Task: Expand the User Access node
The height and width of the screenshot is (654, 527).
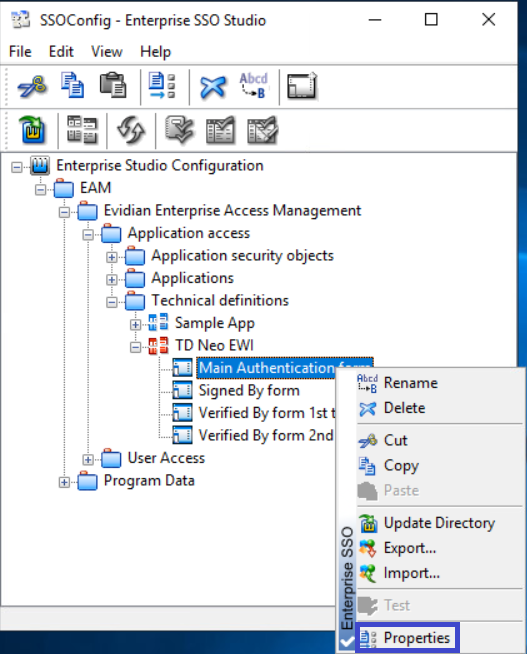Action: pyautogui.click(x=88, y=460)
